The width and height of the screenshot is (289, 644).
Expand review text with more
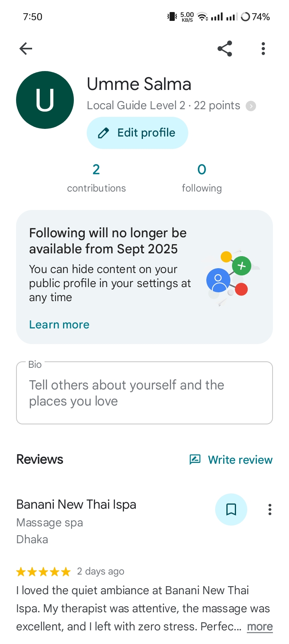point(260,627)
